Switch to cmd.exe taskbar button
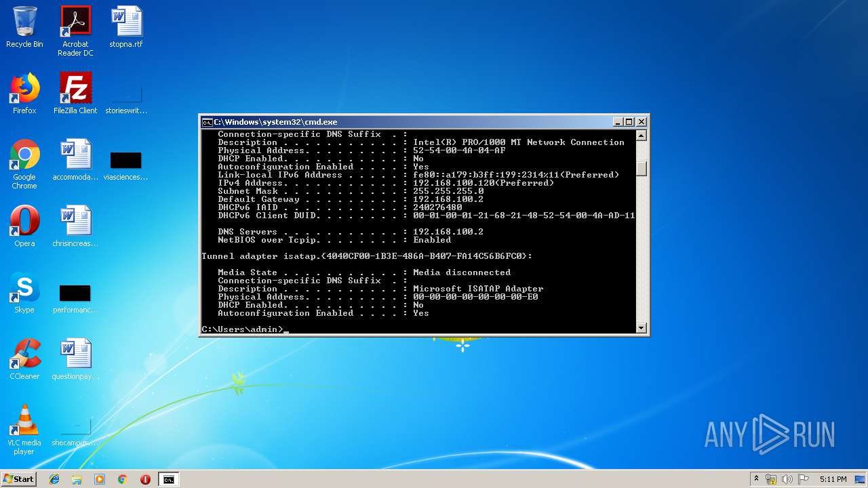 coord(168,479)
